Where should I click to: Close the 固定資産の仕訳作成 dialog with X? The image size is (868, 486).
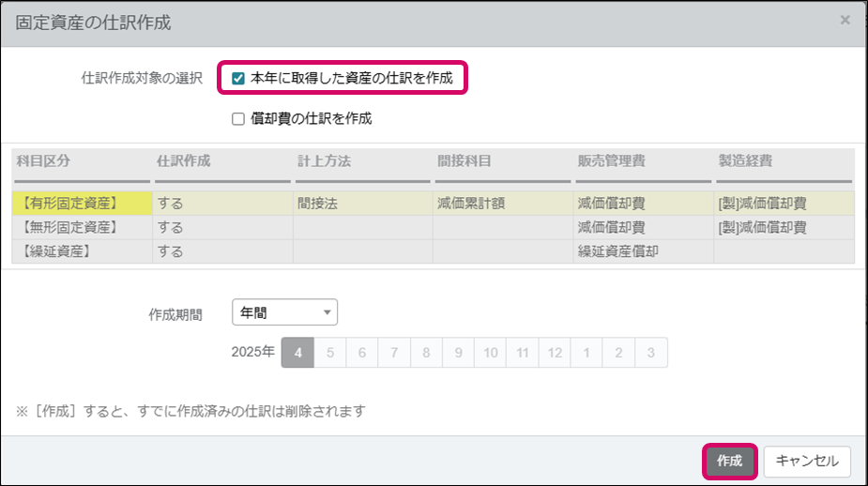pos(845,20)
